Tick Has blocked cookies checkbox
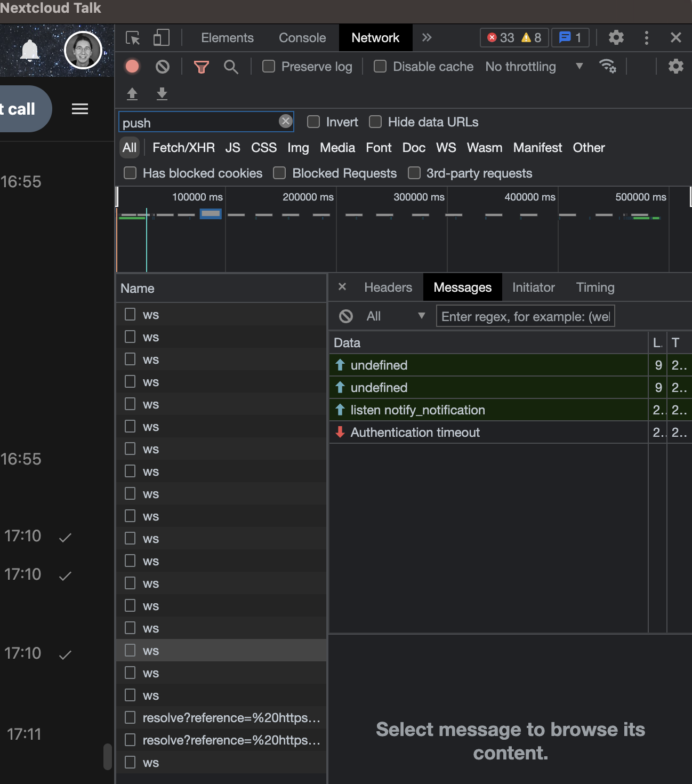The width and height of the screenshot is (692, 784). pyautogui.click(x=130, y=173)
